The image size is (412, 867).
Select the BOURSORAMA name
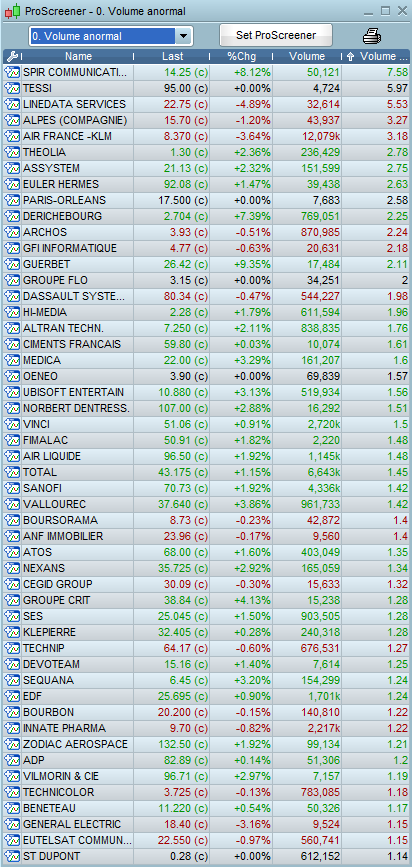point(60,521)
